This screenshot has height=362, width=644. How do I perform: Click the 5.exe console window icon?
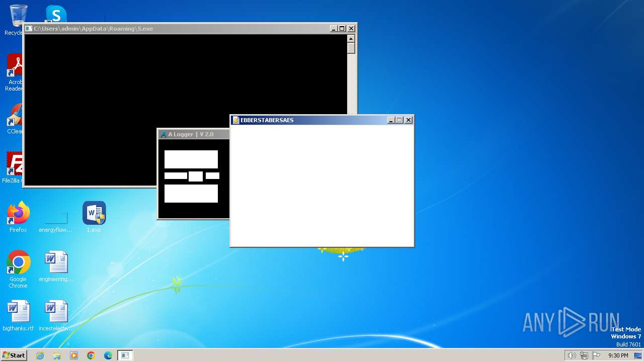[29, 29]
